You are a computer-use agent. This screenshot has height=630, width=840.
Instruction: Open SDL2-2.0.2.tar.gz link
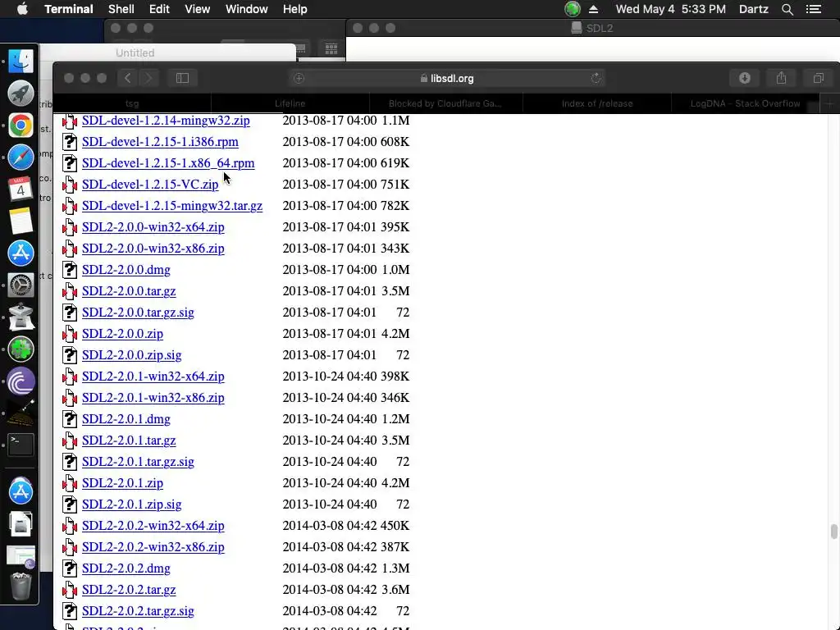(x=129, y=590)
